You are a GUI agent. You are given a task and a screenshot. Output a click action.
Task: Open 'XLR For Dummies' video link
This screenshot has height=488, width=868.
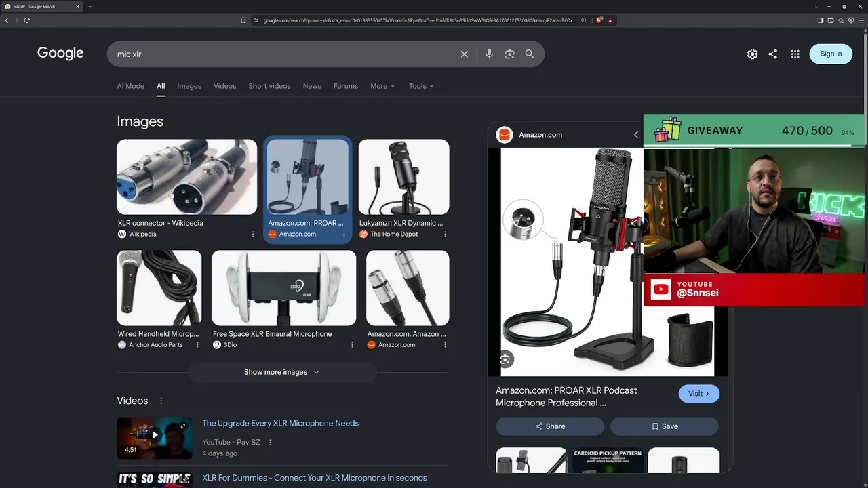point(315,478)
